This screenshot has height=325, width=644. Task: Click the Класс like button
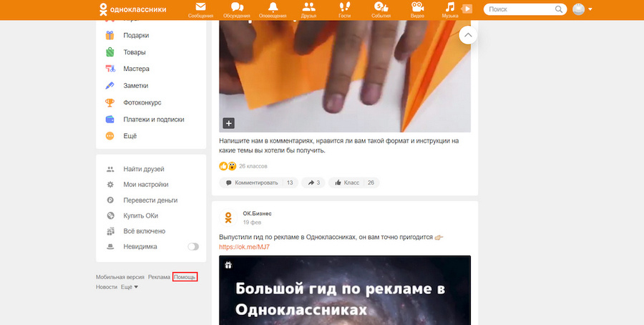[347, 183]
